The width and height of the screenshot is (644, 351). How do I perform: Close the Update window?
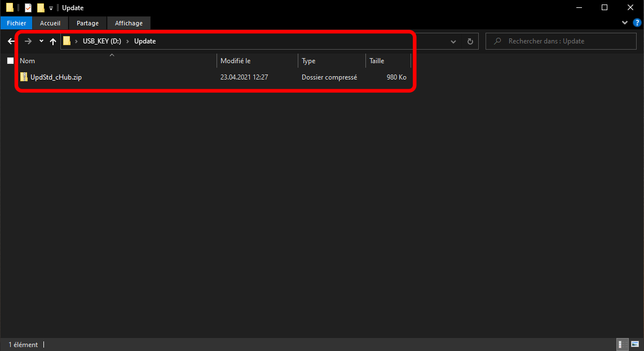630,8
